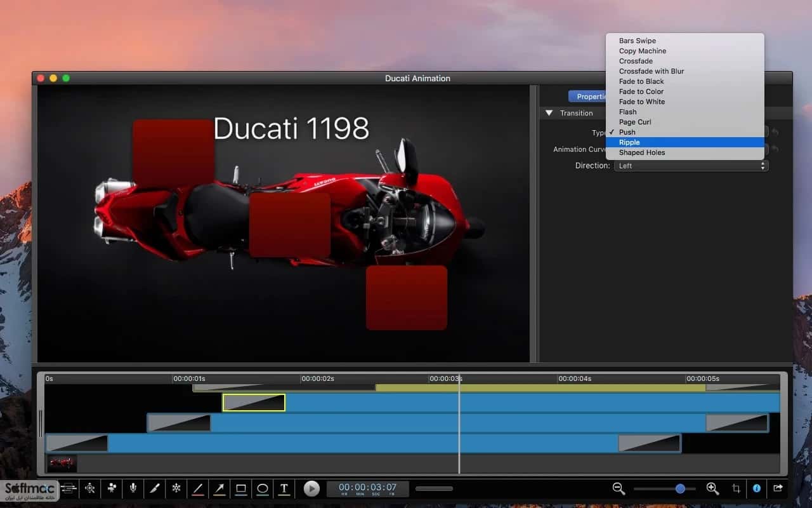Choose Fade to Color transition
Image resolution: width=812 pixels, height=508 pixels.
(x=685, y=91)
